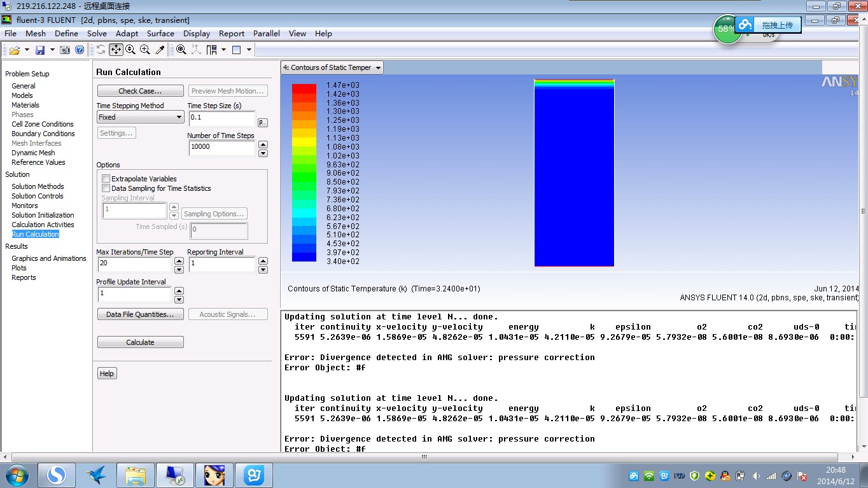Image resolution: width=868 pixels, height=488 pixels.
Task: Open the Solve menu
Action: 97,34
